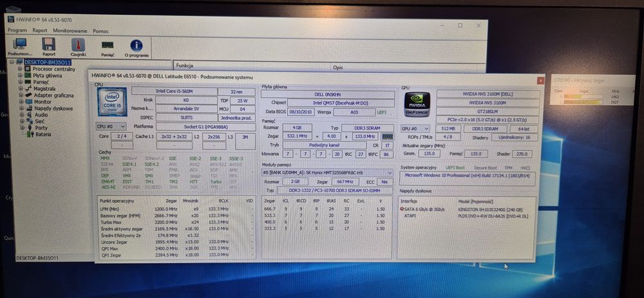The width and height of the screenshot is (644, 298).
Task: Click the Audio speaker tree icon
Action: 29,115
